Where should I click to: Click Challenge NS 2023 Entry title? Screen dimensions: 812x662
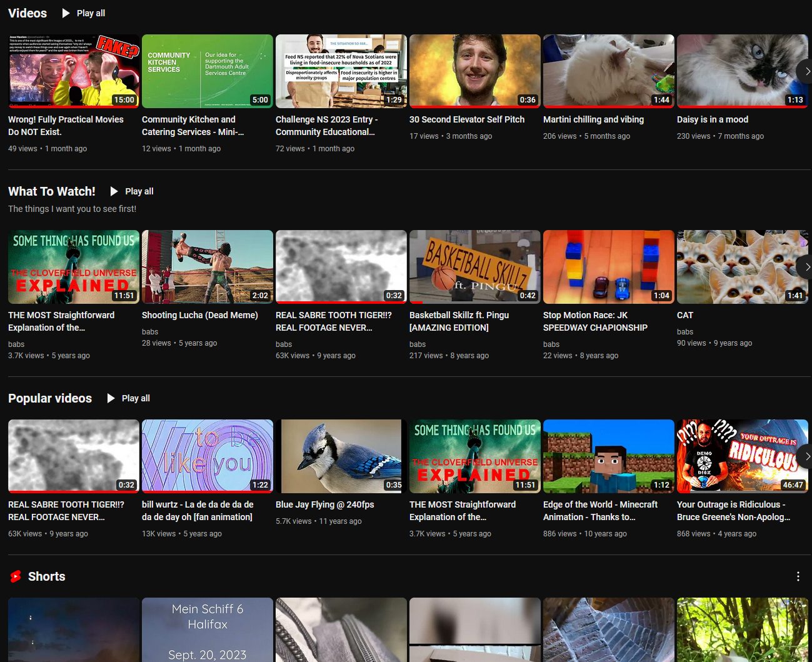tap(326, 126)
